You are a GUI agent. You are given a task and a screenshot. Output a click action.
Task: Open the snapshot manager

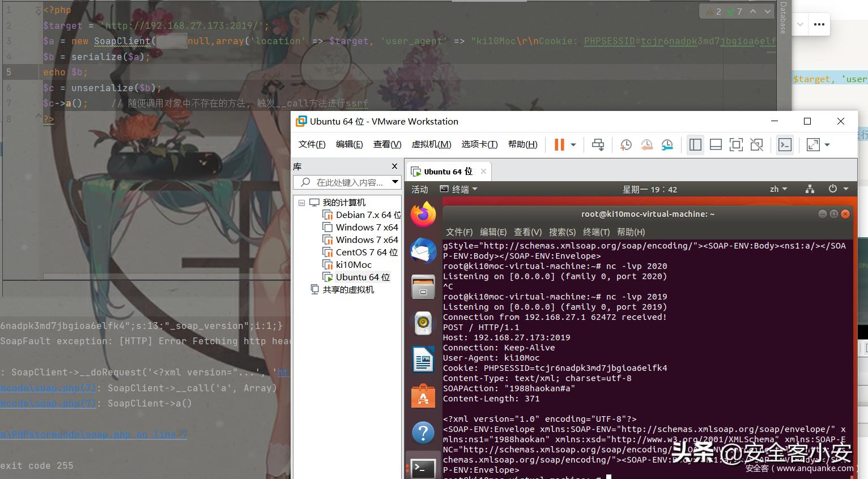tap(667, 145)
